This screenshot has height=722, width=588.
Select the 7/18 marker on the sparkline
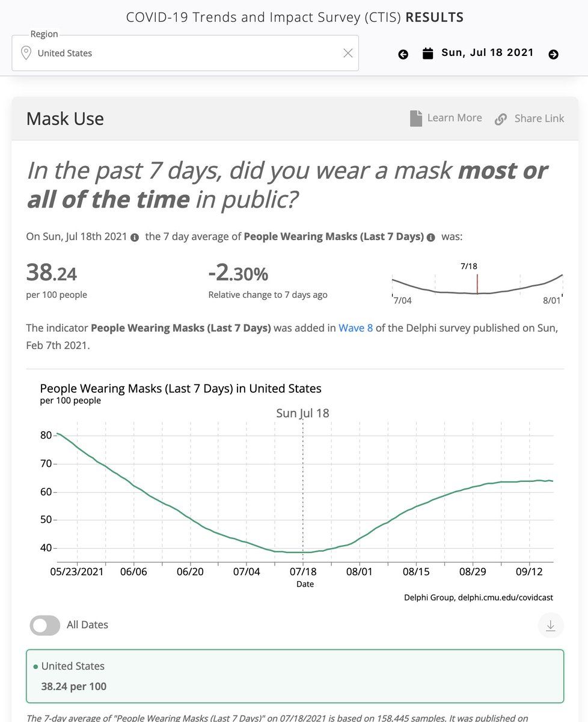coord(477,284)
